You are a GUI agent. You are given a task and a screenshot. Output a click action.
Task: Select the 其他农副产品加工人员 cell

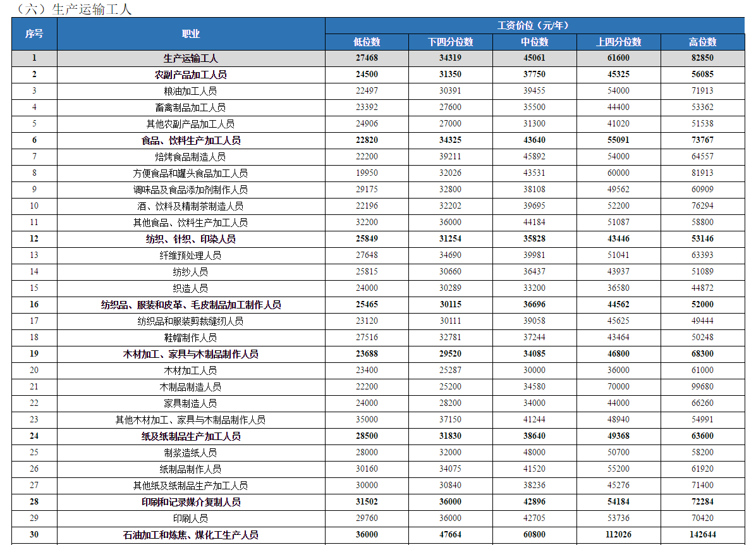[x=191, y=124]
